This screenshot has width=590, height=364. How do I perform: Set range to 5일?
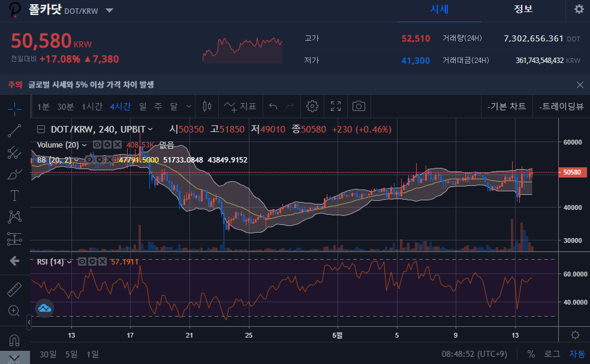pos(71,354)
